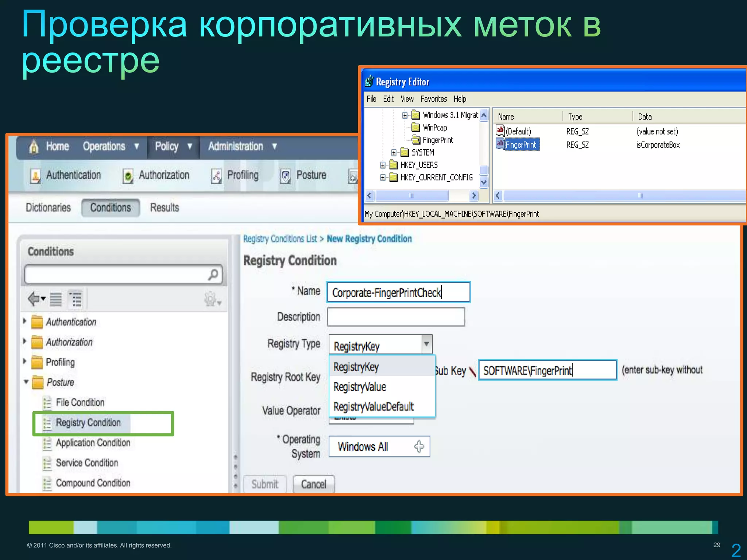The height and width of the screenshot is (560, 747).
Task: Click the Home icon in navigation bar
Action: click(34, 147)
